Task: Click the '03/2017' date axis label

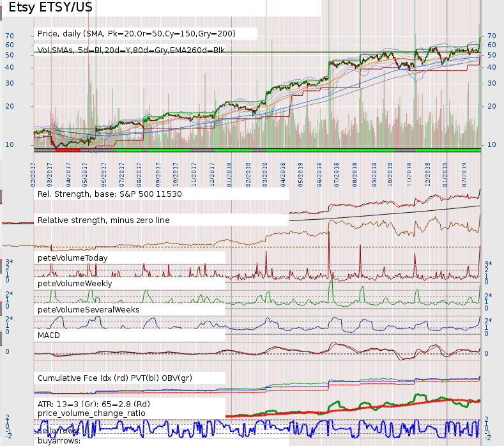Action: pos(50,174)
